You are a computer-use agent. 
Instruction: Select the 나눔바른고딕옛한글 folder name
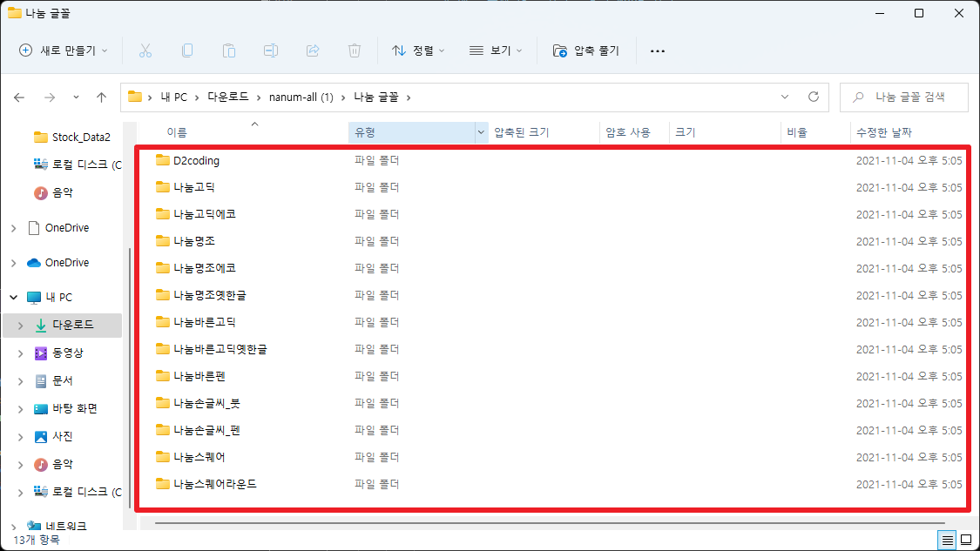(x=220, y=349)
